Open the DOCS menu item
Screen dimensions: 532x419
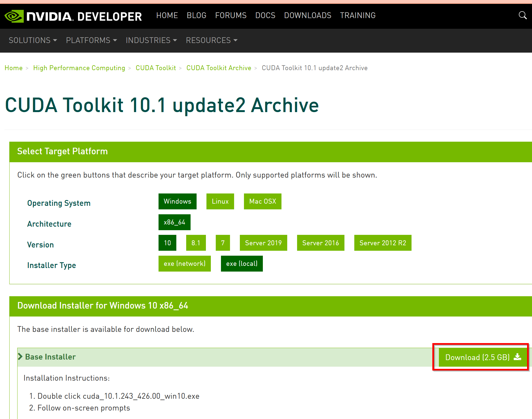point(265,15)
